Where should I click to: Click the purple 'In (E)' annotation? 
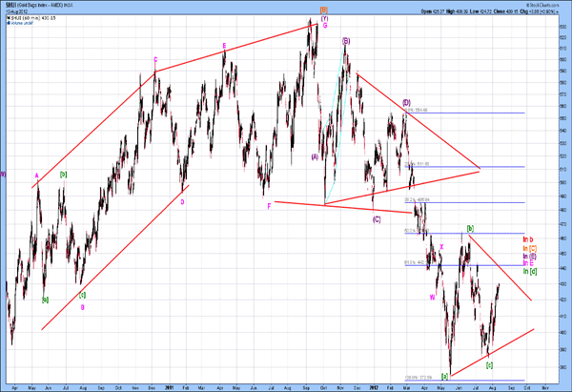pos(530,257)
